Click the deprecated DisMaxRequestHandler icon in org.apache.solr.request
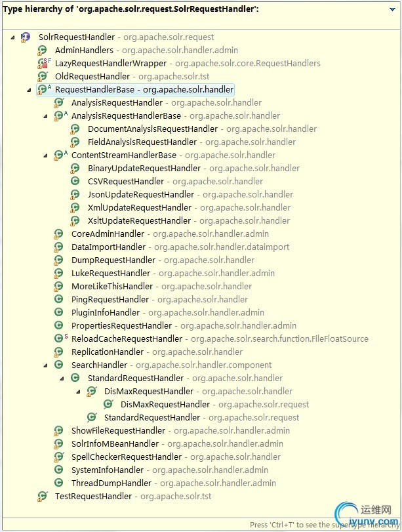This screenshot has width=402, height=532. tap(108, 404)
